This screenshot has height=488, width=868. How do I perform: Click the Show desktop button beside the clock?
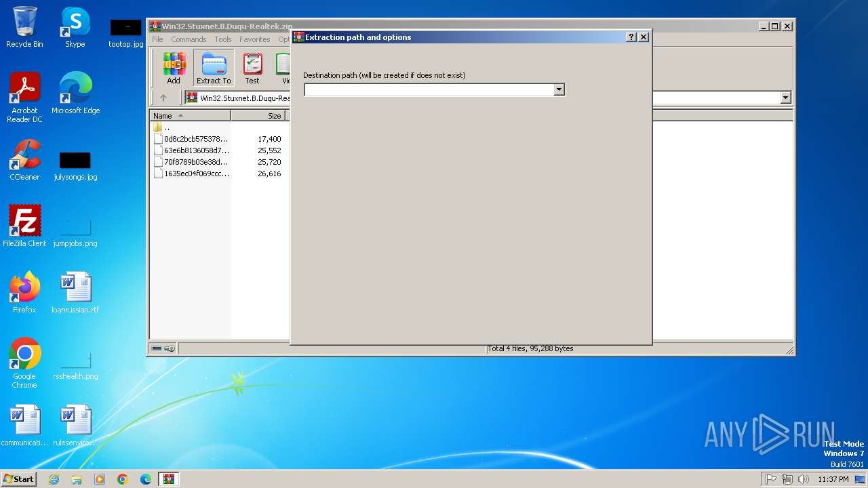[860, 479]
